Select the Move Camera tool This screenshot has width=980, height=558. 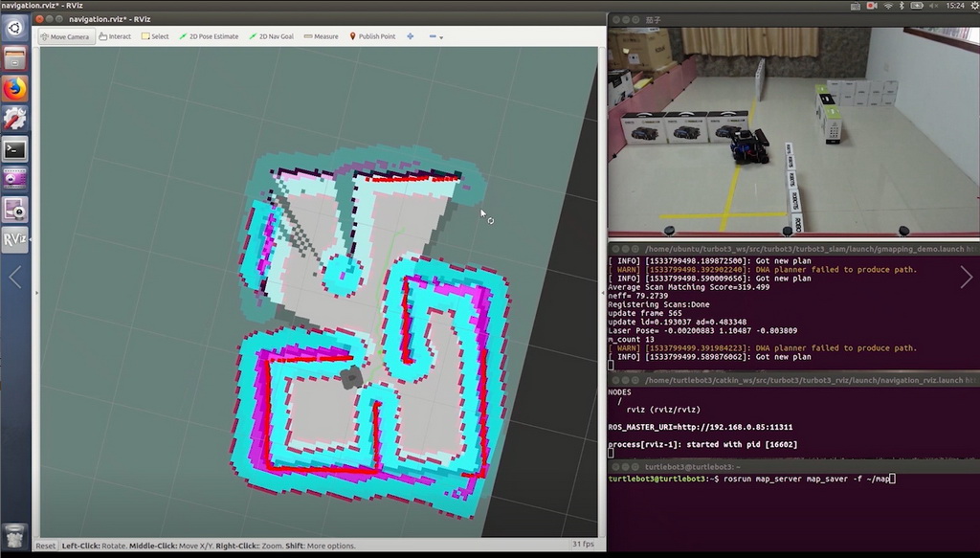65,36
